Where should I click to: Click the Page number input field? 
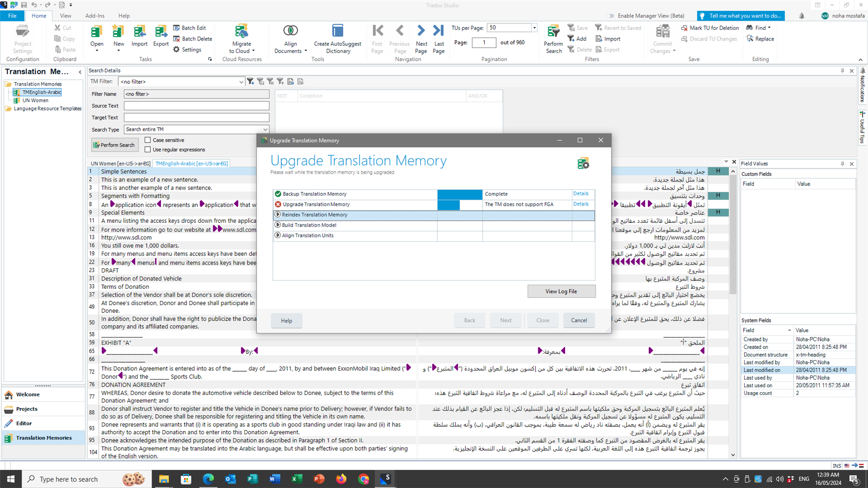coord(483,42)
